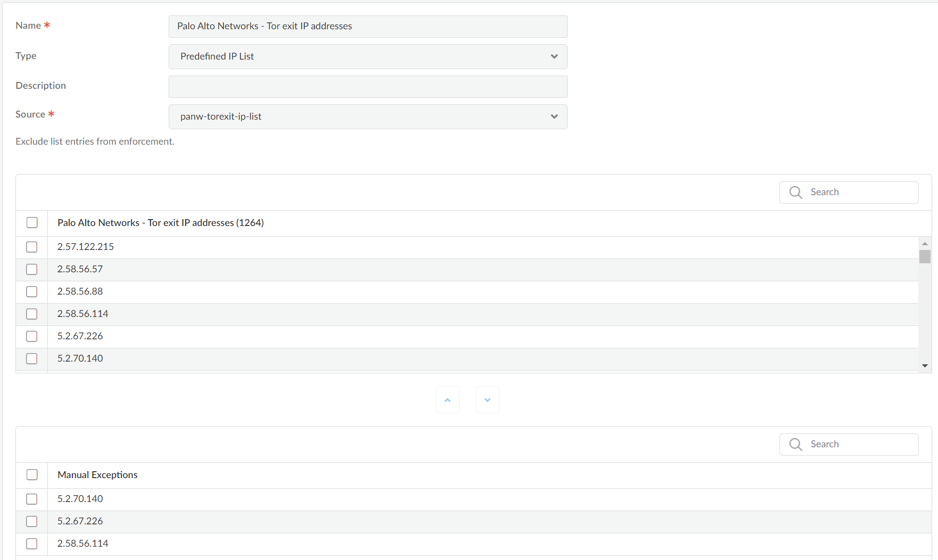Check 2.58.56.114 under Manual Exceptions
The width and height of the screenshot is (938, 560).
pos(32,544)
